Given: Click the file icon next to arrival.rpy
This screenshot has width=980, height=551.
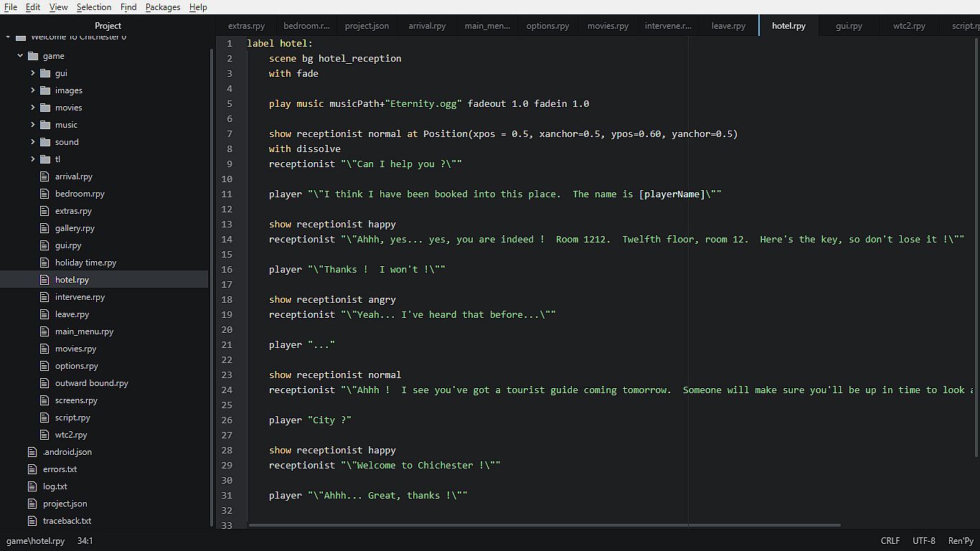Looking at the screenshot, I should pyautogui.click(x=45, y=176).
